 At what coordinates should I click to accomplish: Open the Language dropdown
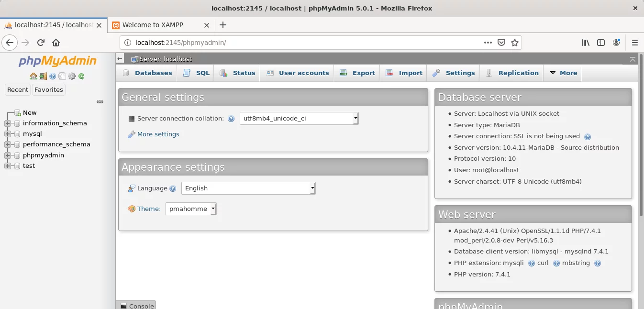coord(248,188)
